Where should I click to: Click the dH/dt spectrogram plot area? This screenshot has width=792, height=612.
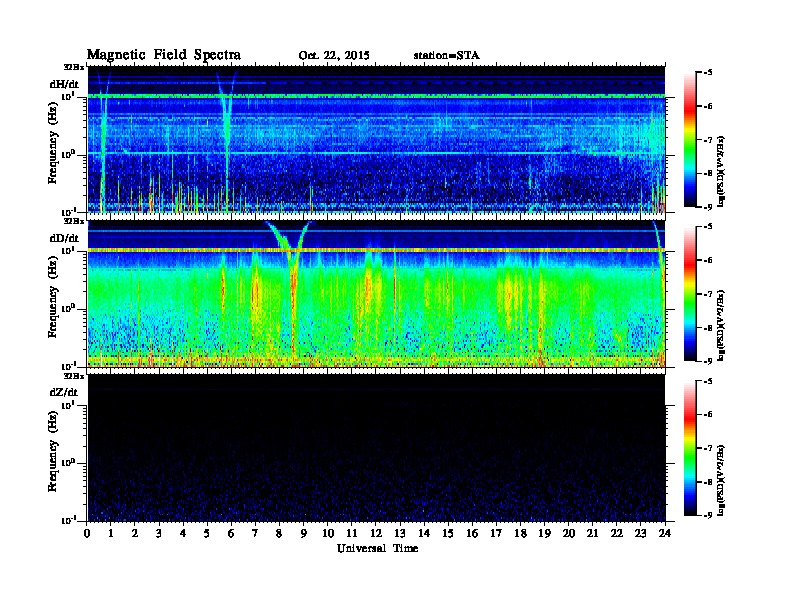pyautogui.click(x=376, y=139)
